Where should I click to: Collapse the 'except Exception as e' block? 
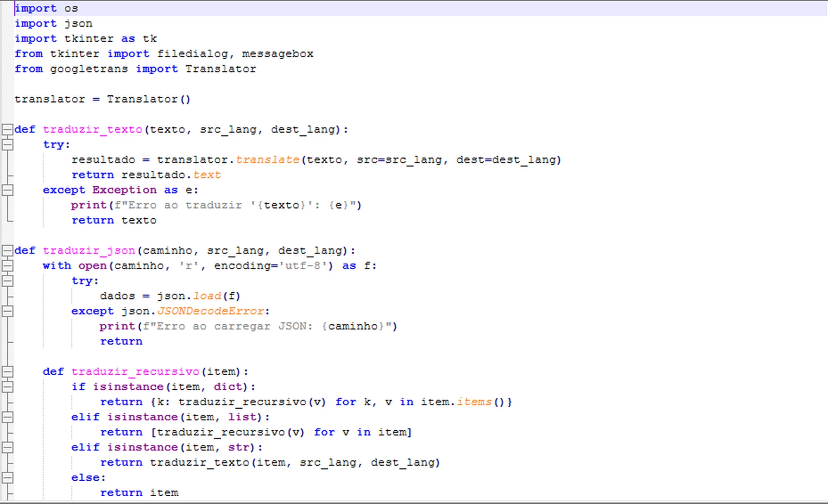[7, 190]
